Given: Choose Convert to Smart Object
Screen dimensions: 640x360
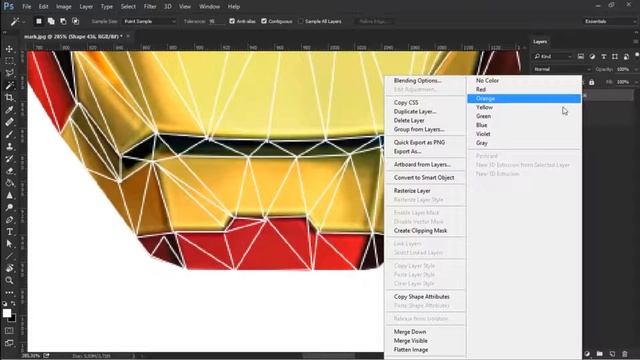Looking at the screenshot, I should tap(424, 178).
